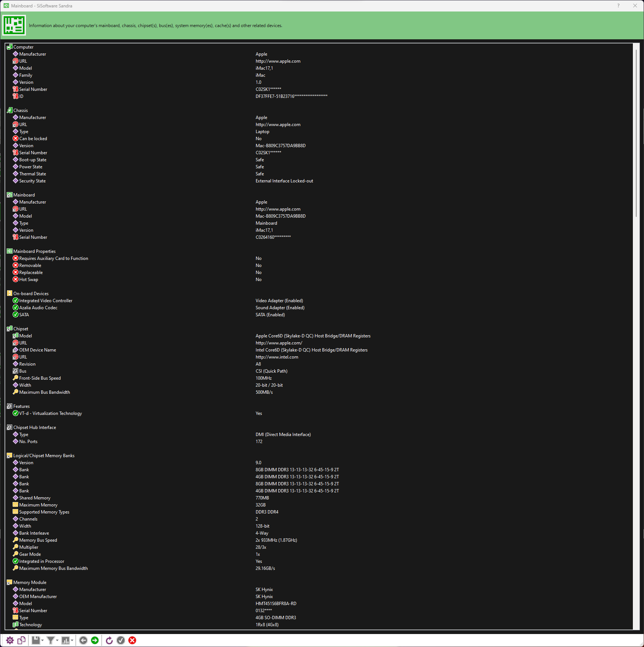The image size is (644, 647).
Task: Click the Can be locked red X icon
Action: 16,138
